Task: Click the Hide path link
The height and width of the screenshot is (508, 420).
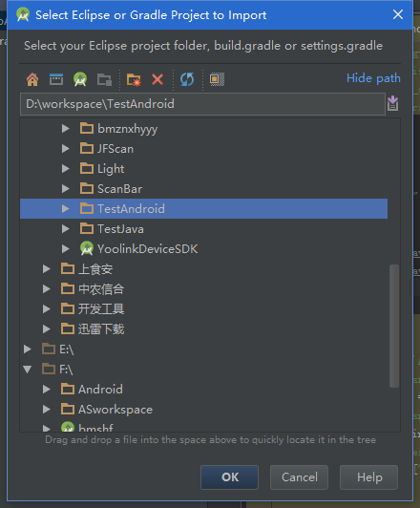Action: point(373,78)
